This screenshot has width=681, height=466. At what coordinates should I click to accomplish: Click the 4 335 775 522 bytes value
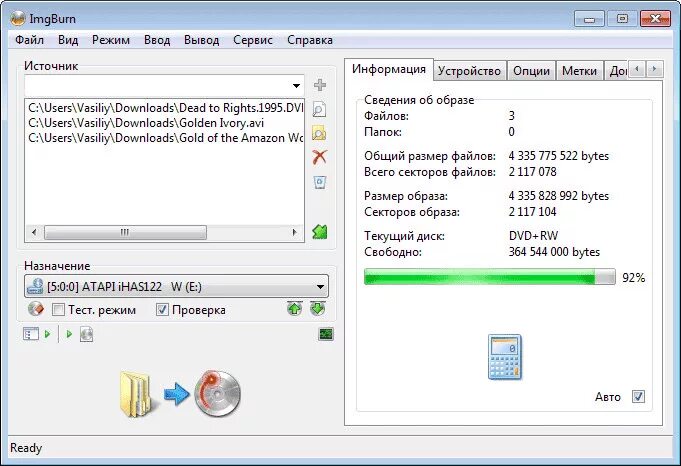559,155
